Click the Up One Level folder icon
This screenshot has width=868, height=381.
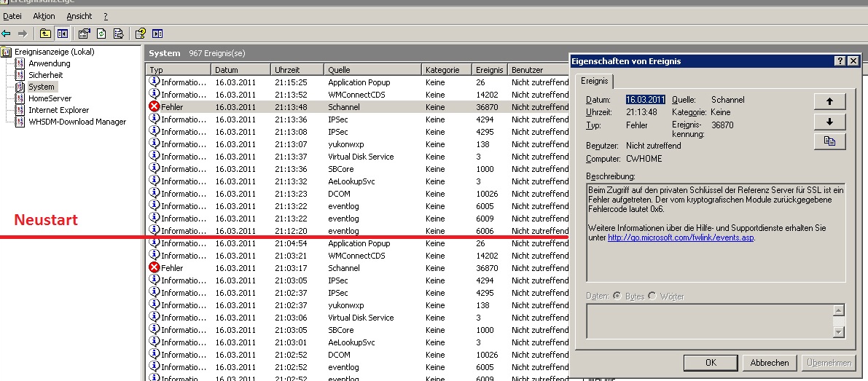[x=45, y=34]
